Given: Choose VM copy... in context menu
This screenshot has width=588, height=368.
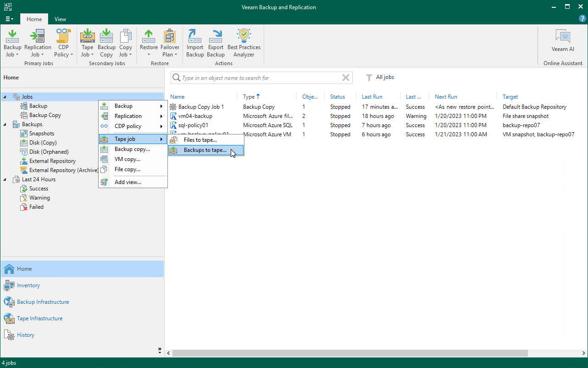Looking at the screenshot, I should [x=133, y=159].
